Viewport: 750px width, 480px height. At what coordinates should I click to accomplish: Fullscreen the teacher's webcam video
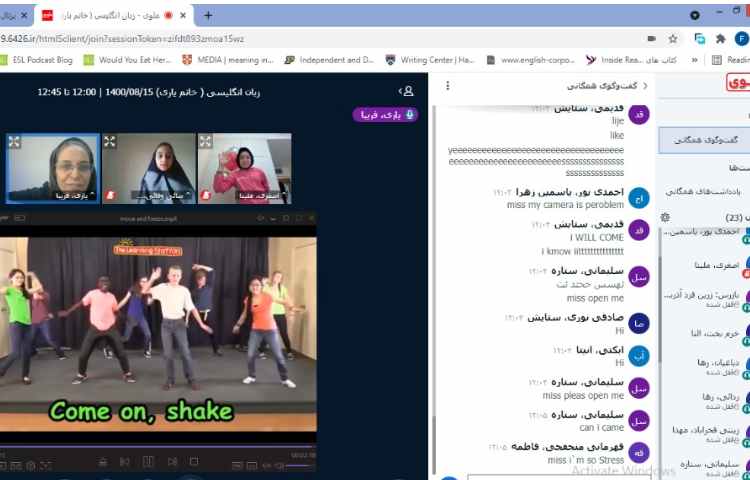pyautogui.click(x=14, y=142)
